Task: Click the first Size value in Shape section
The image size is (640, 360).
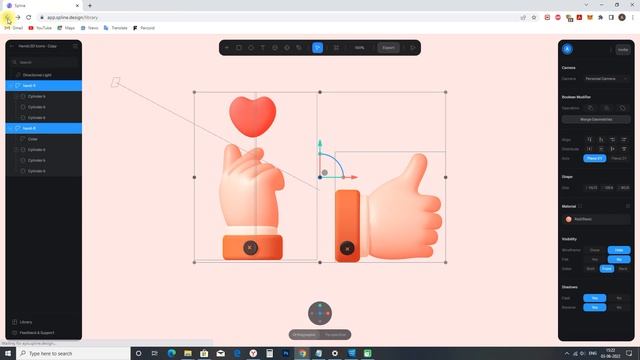Action: (x=592, y=188)
